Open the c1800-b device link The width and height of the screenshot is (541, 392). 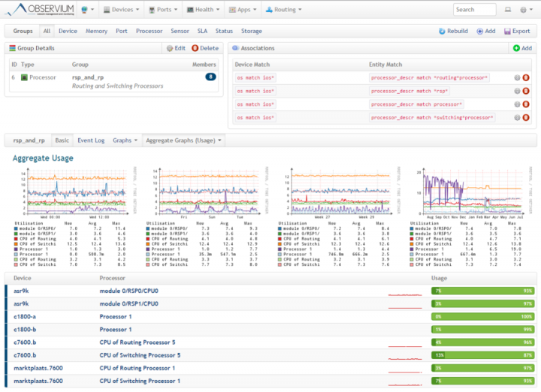pos(25,330)
